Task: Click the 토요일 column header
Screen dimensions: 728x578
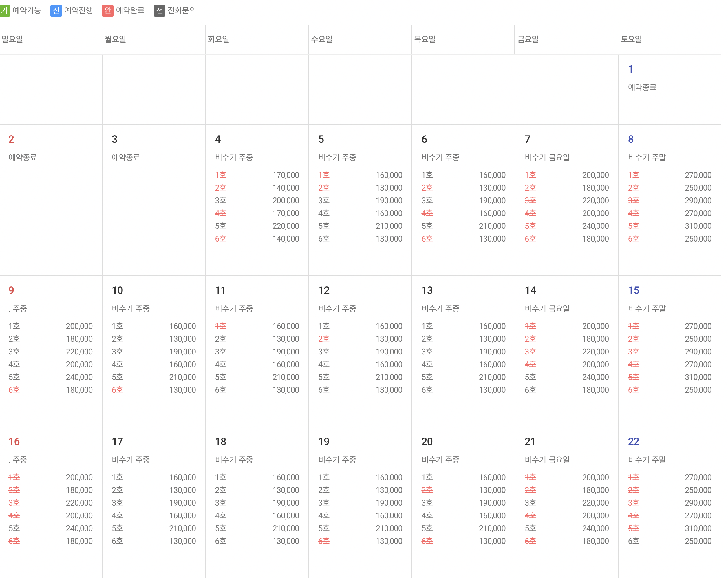Action: tap(632, 39)
